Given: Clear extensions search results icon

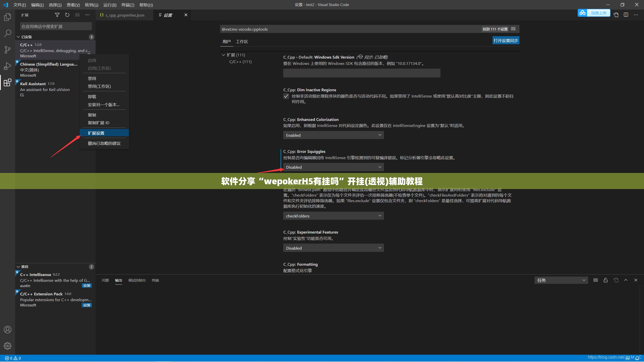Looking at the screenshot, I should [x=77, y=15].
